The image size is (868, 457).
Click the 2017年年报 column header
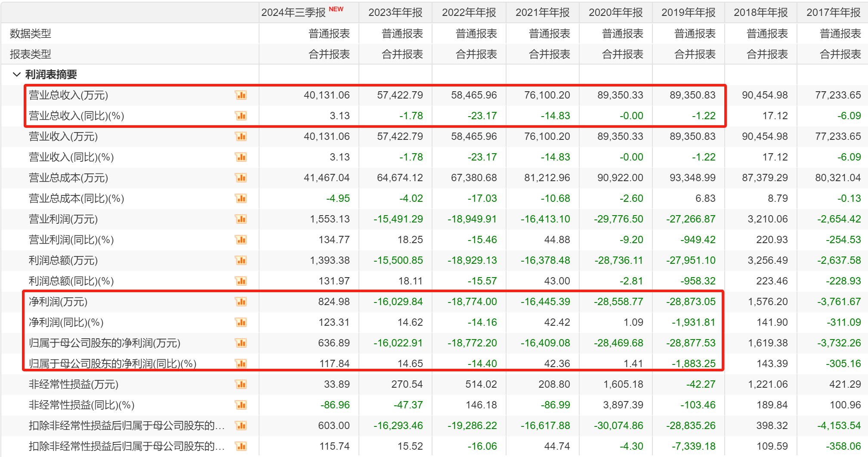(833, 12)
